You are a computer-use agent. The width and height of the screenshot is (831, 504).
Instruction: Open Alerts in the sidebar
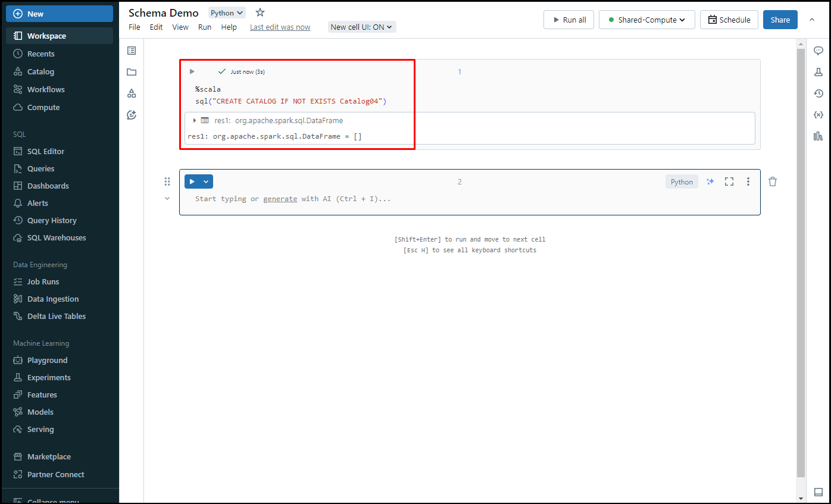click(60, 203)
